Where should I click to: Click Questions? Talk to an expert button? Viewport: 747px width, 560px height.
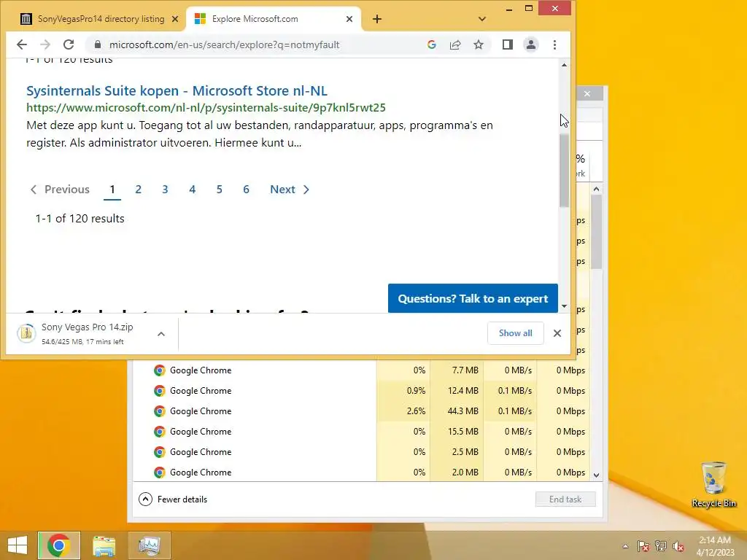pyautogui.click(x=473, y=298)
